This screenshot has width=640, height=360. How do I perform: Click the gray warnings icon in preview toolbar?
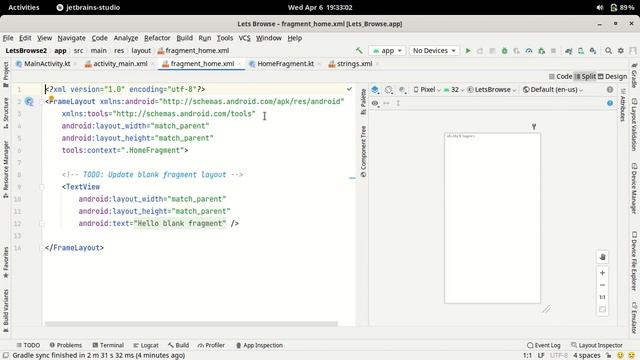click(610, 89)
